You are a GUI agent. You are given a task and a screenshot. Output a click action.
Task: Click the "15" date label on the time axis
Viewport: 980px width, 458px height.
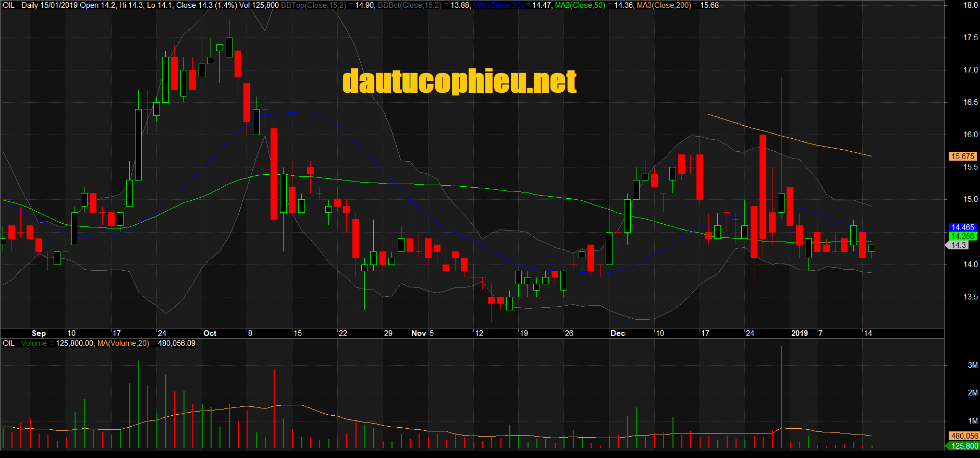[x=298, y=333]
